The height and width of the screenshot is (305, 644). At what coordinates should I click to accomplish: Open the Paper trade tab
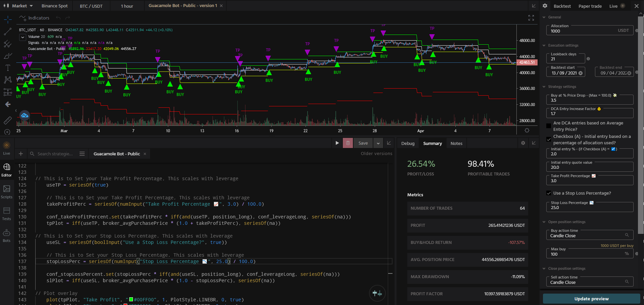[x=590, y=6]
